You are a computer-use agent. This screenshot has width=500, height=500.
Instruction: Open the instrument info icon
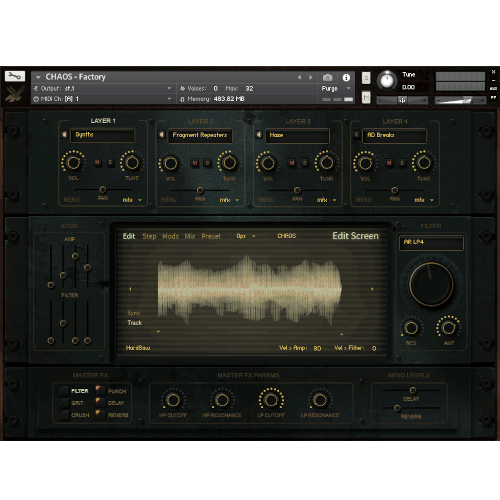tap(346, 77)
